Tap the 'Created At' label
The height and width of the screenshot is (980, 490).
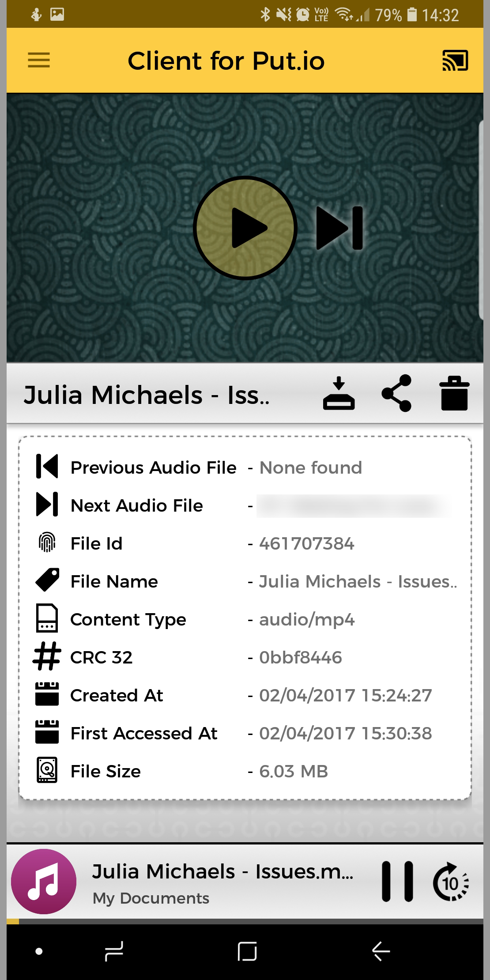tap(117, 695)
